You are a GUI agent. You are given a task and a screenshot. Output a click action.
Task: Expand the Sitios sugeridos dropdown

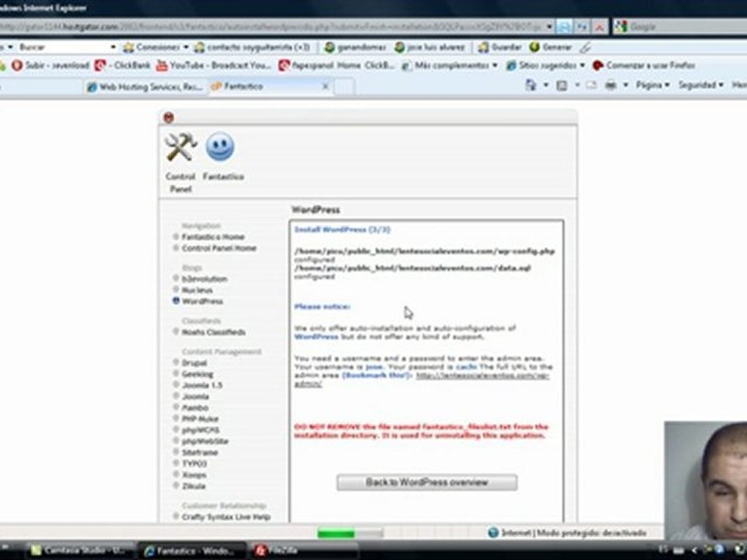(582, 65)
